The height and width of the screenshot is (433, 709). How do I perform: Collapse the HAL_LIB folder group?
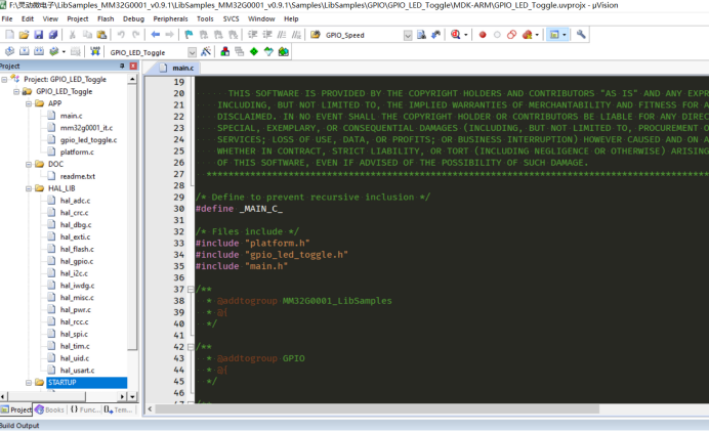tap(28, 188)
